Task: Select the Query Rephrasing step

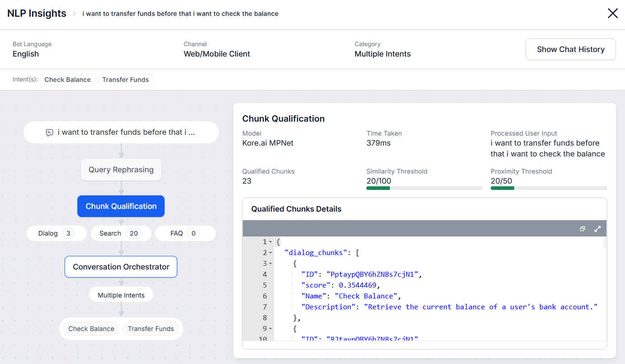Action: pos(121,170)
